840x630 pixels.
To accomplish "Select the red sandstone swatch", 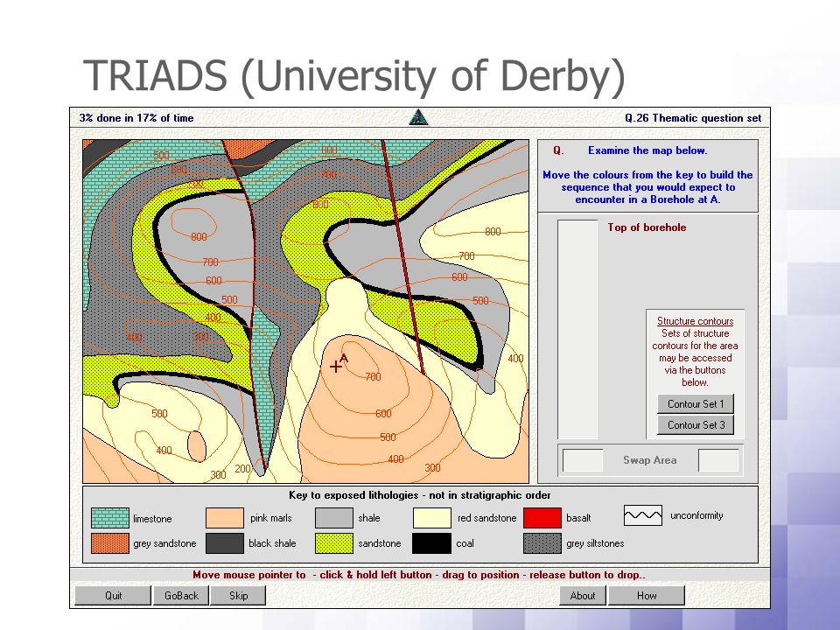I will pos(431,518).
